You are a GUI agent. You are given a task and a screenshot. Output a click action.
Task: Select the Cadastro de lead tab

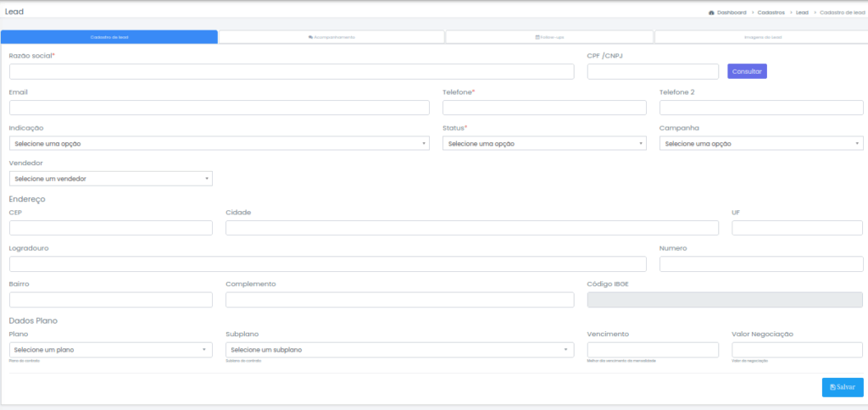(109, 37)
